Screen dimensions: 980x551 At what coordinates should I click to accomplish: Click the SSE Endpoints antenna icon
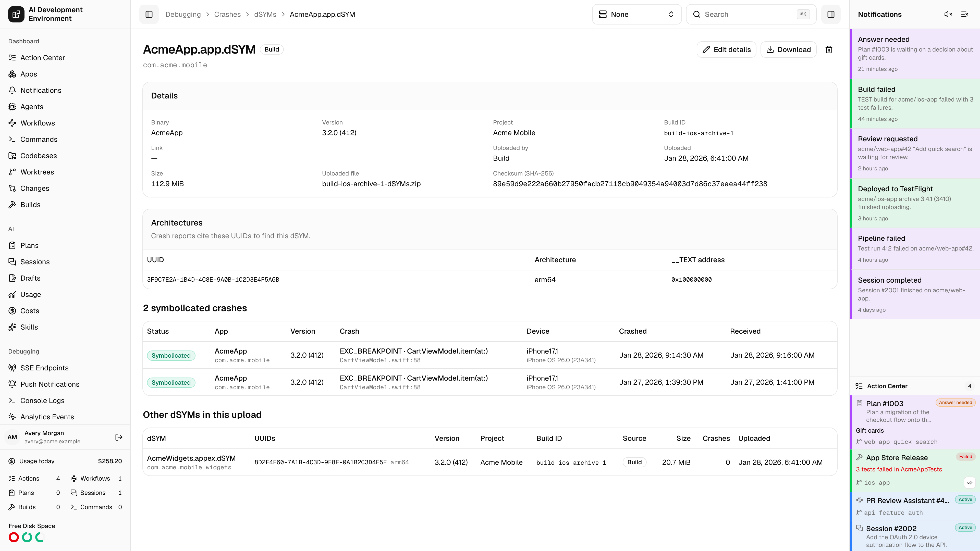12,368
